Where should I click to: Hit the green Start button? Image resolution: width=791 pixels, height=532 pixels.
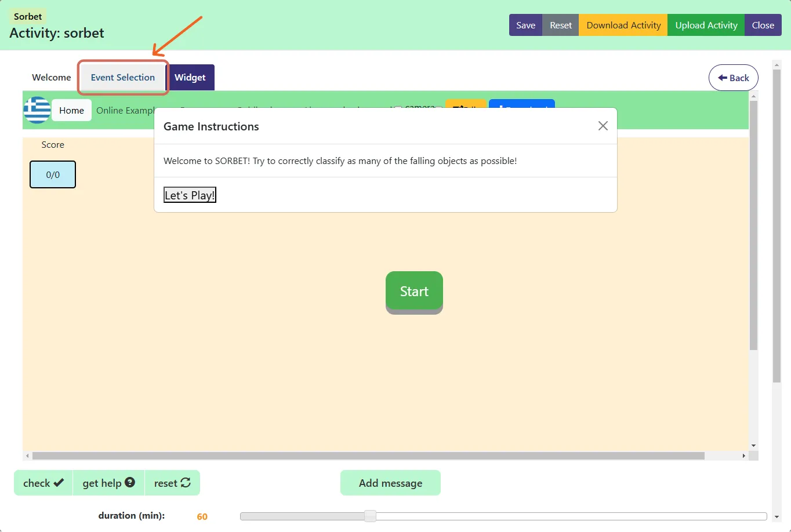[x=414, y=291]
